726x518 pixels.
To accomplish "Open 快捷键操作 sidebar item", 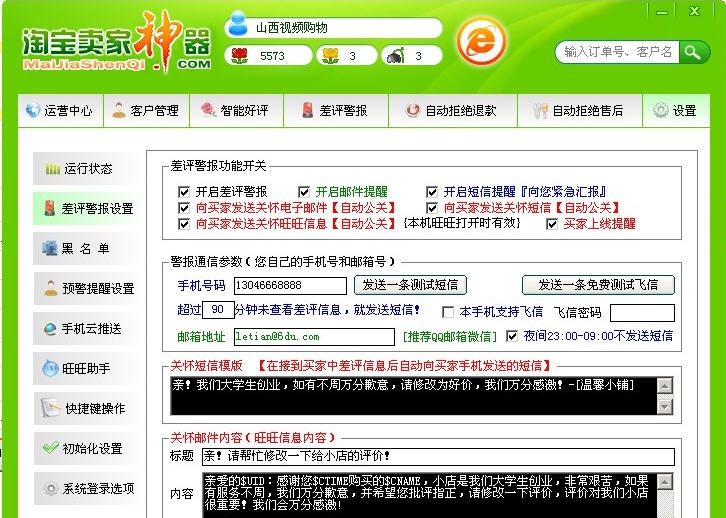I will point(86,408).
